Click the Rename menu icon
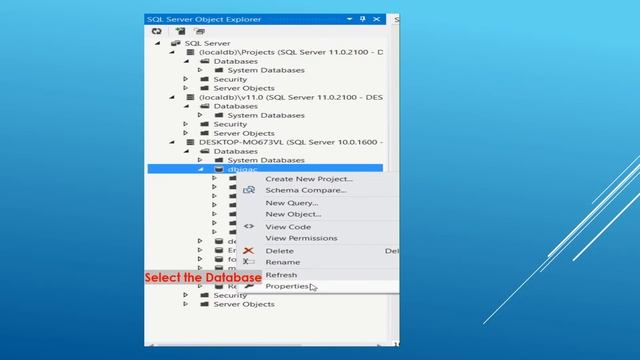 pos(249,262)
